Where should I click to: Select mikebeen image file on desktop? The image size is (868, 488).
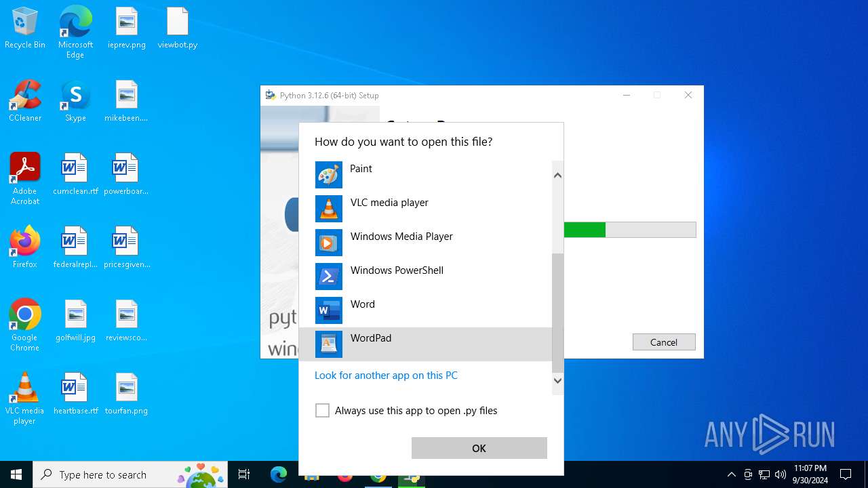click(x=127, y=102)
